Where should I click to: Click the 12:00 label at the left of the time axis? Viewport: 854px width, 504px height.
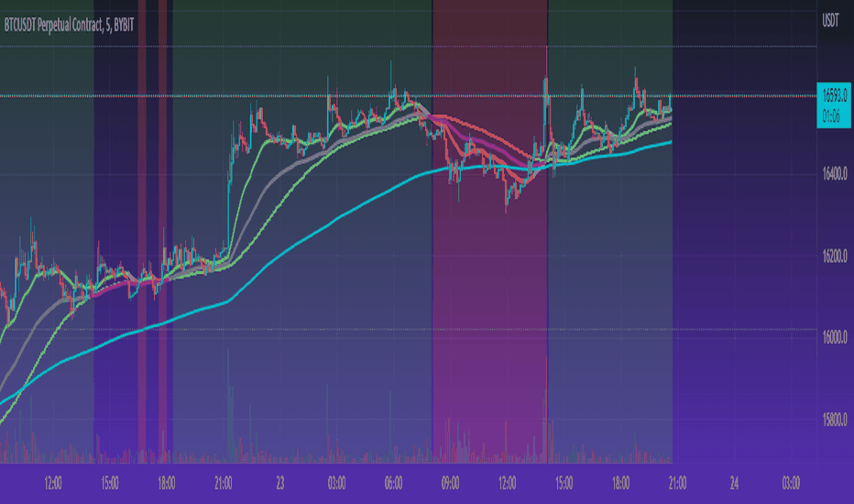(53, 483)
